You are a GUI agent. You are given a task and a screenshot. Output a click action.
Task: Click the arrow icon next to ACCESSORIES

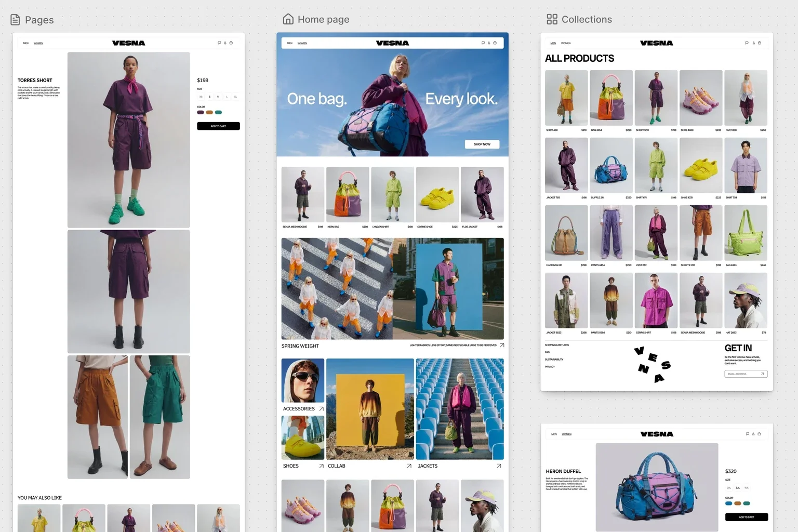321,409
